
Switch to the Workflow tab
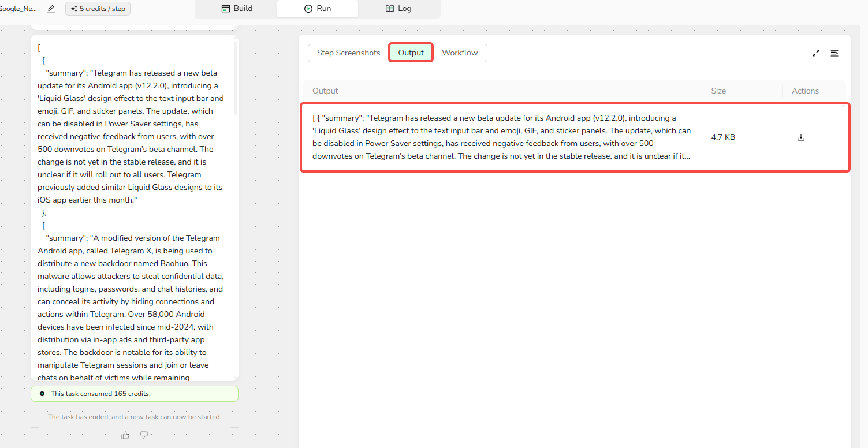click(460, 53)
